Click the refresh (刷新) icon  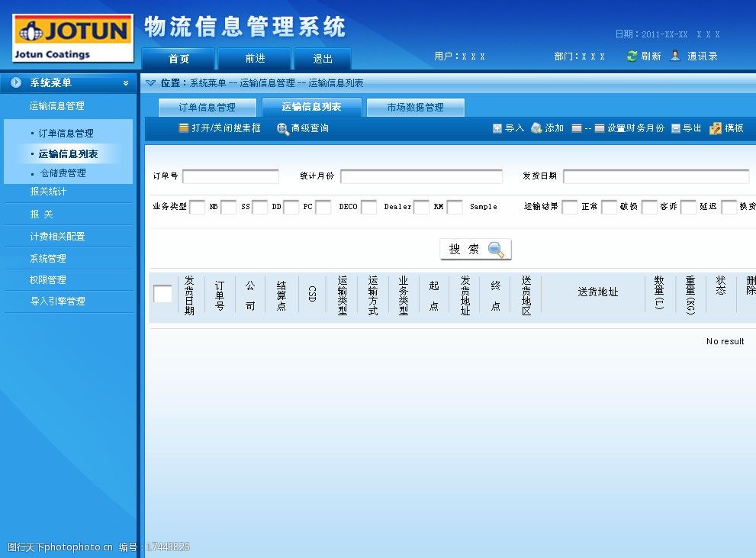pyautogui.click(x=632, y=56)
